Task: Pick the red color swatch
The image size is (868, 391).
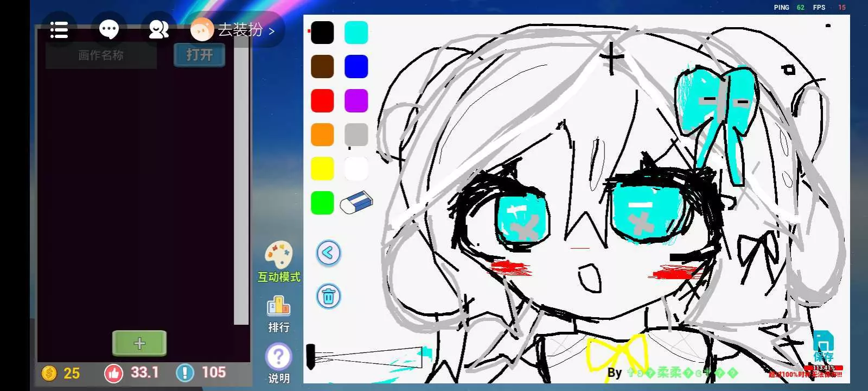Action: click(x=322, y=101)
